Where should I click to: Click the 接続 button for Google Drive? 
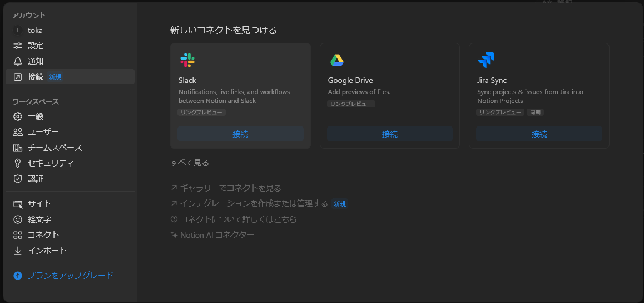pos(390,134)
